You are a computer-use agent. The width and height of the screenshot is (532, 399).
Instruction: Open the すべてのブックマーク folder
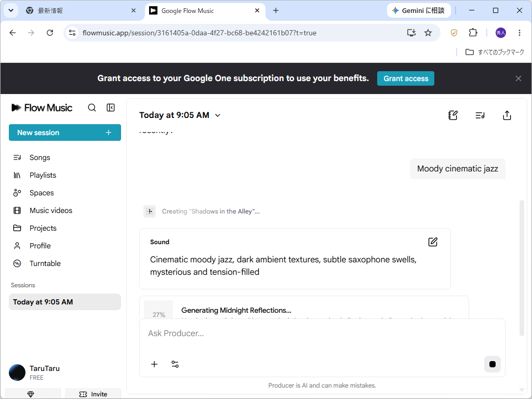[495, 52]
